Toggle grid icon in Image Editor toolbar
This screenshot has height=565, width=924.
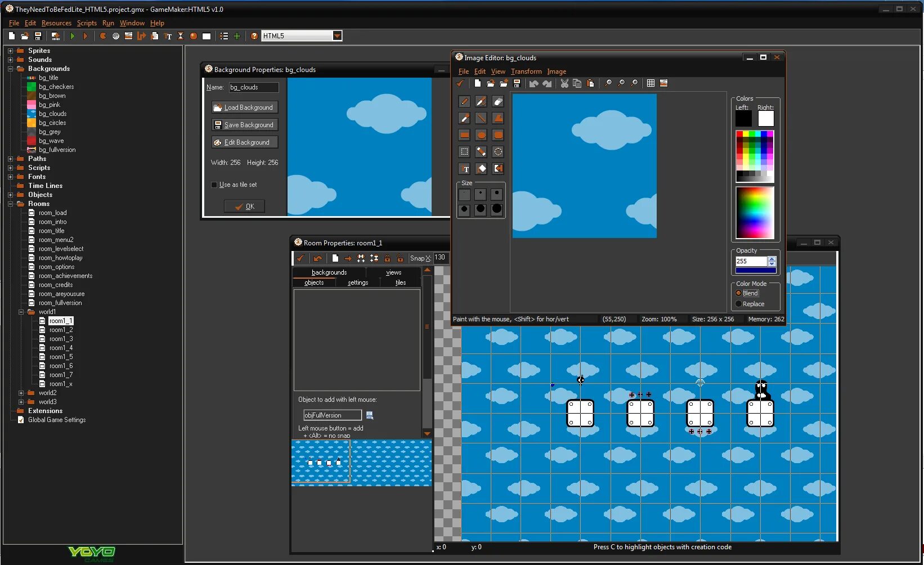tap(651, 83)
